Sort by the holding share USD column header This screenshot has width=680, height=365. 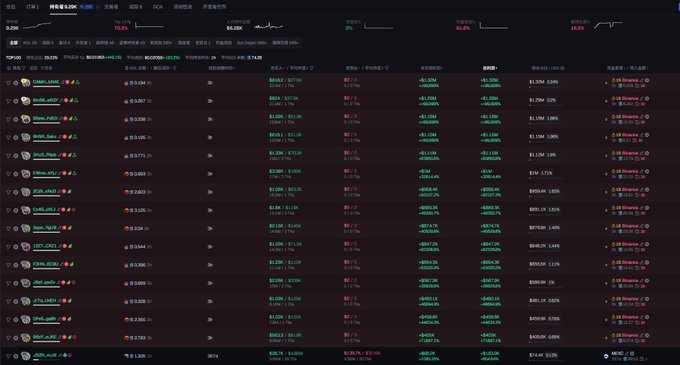pos(548,68)
